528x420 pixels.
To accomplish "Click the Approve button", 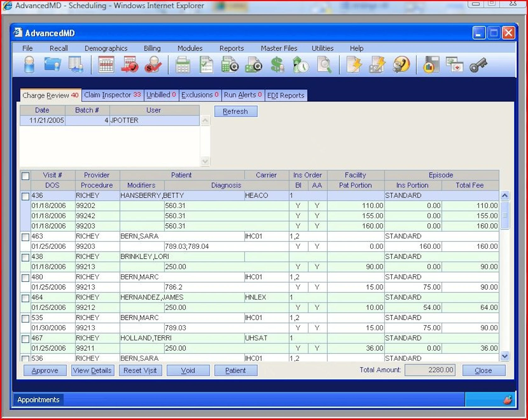I will (45, 370).
